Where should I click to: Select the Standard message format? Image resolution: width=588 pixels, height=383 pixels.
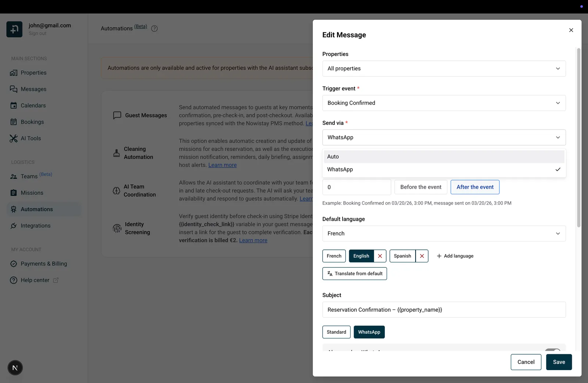pos(336,332)
